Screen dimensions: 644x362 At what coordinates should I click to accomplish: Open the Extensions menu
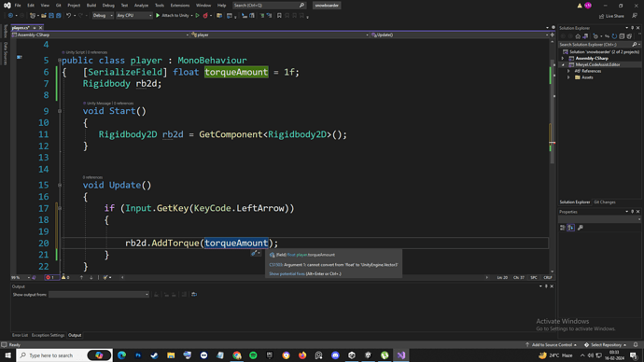[x=180, y=6]
